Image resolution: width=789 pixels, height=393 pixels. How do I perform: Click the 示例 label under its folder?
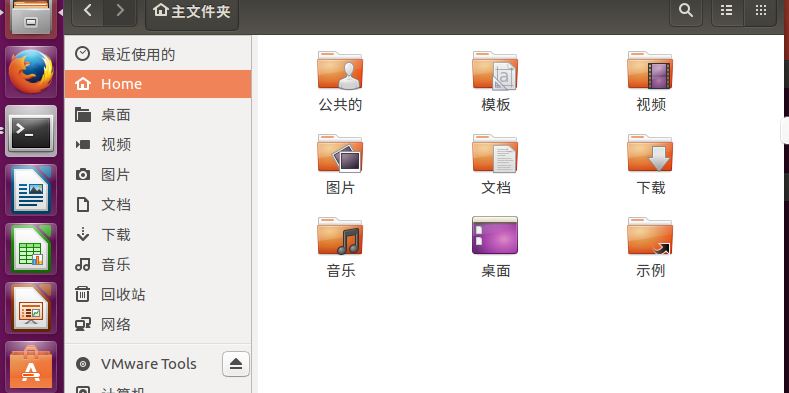pyautogui.click(x=651, y=271)
